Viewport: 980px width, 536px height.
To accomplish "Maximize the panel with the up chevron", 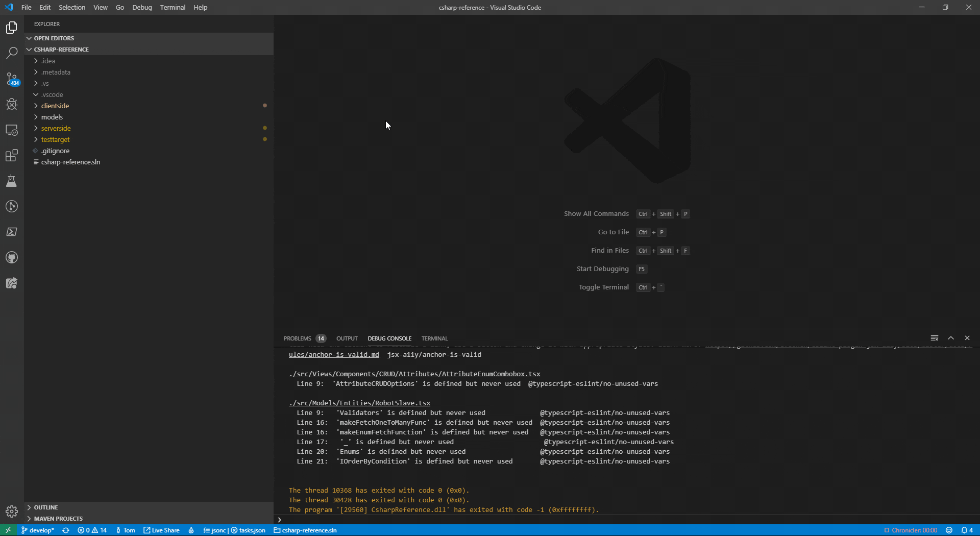I will [951, 338].
